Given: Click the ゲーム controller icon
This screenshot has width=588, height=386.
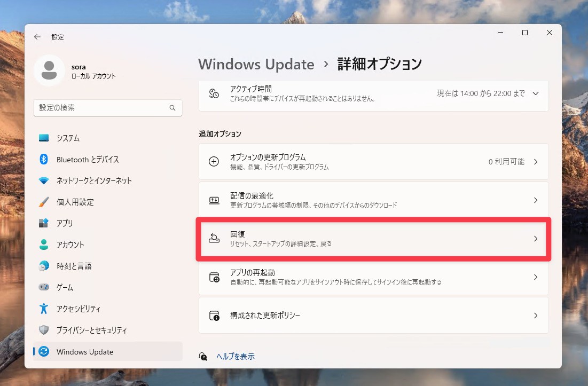Looking at the screenshot, I should click(x=44, y=287).
